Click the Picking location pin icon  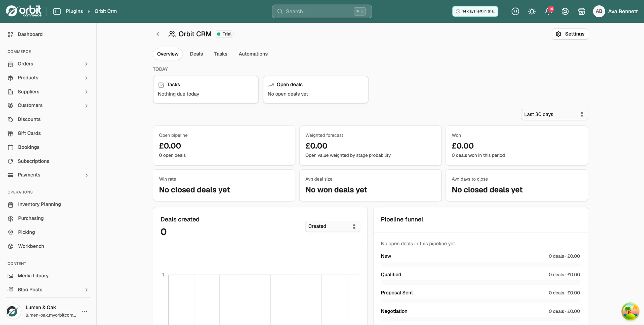click(x=10, y=232)
